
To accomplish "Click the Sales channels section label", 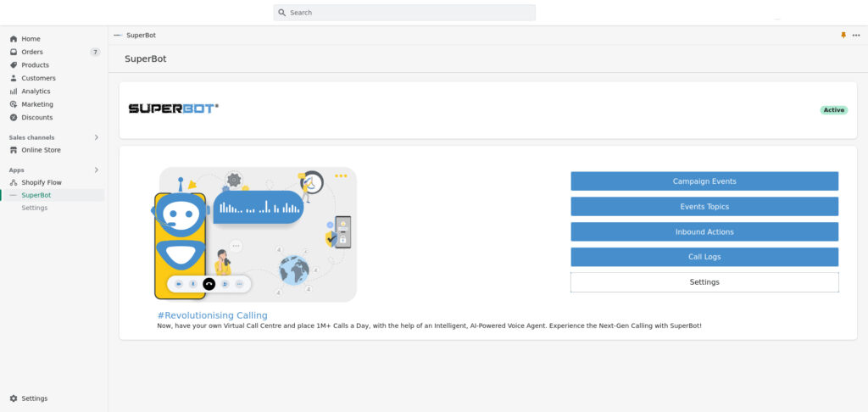I will [x=31, y=137].
